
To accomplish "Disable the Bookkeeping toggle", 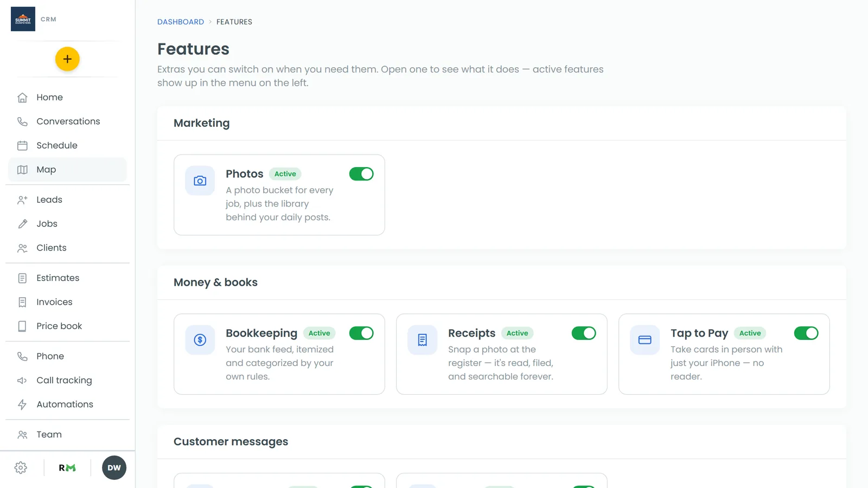I will [x=361, y=333].
